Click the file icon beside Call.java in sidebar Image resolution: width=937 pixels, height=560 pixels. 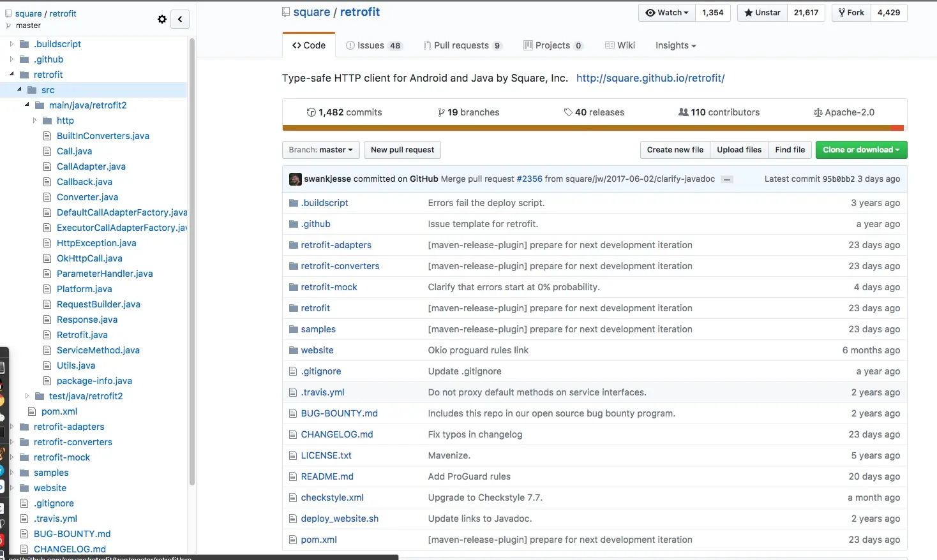coord(47,151)
